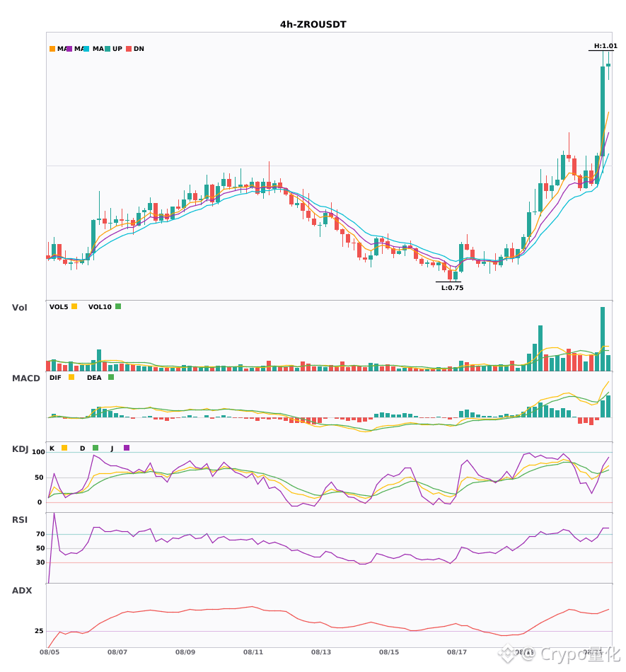Select the teal UP legend swatch
This screenshot has width=626, height=672.
pos(108,49)
